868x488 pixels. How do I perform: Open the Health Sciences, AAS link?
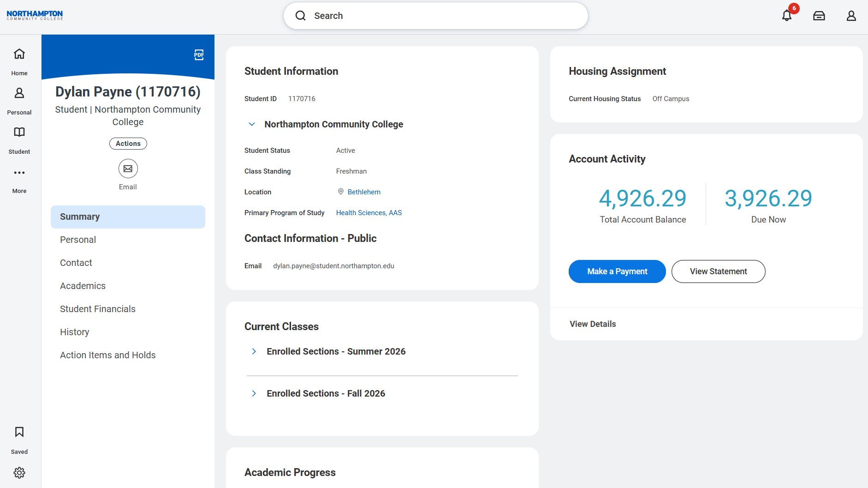tap(369, 213)
